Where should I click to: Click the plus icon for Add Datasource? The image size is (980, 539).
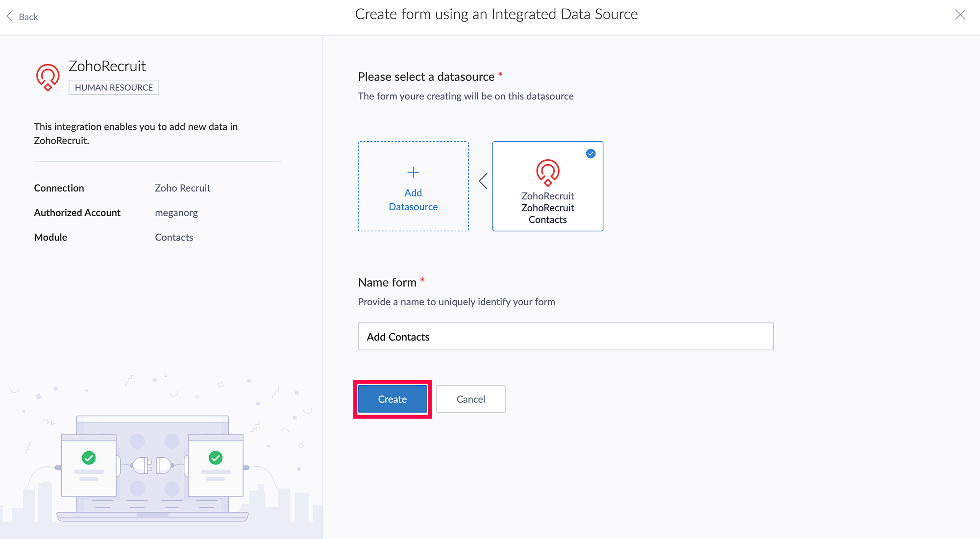413,172
